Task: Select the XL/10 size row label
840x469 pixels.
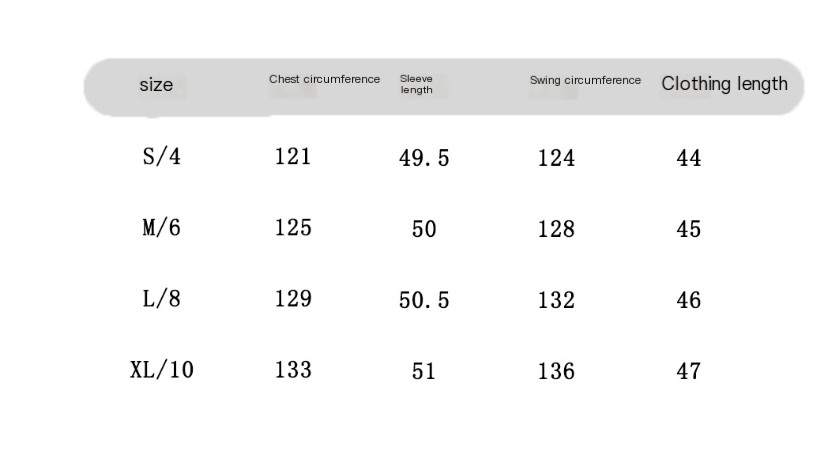Action: click(x=161, y=370)
